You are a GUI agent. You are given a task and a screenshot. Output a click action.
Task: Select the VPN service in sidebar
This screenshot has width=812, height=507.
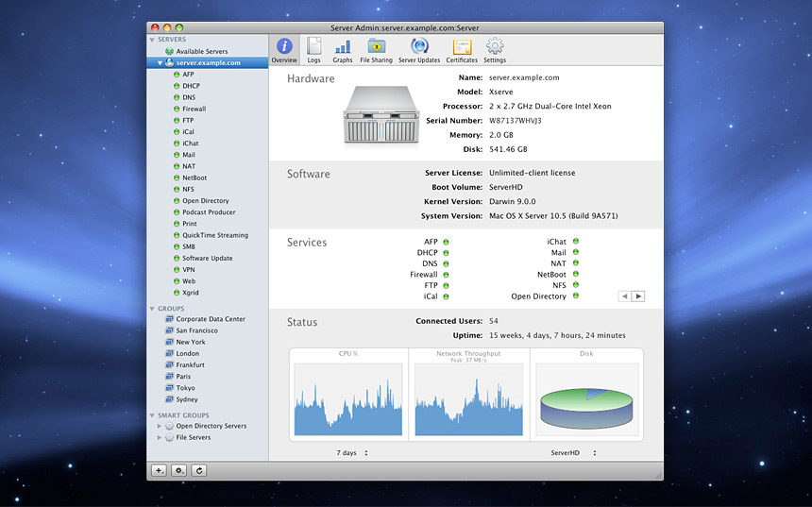[189, 269]
